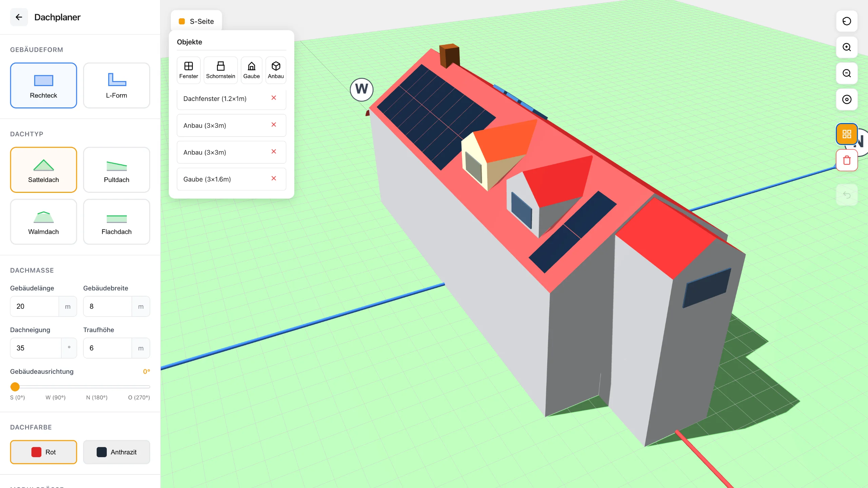
Task: Select the Dachfenster (1.2×1m) list item
Action: tap(232, 99)
